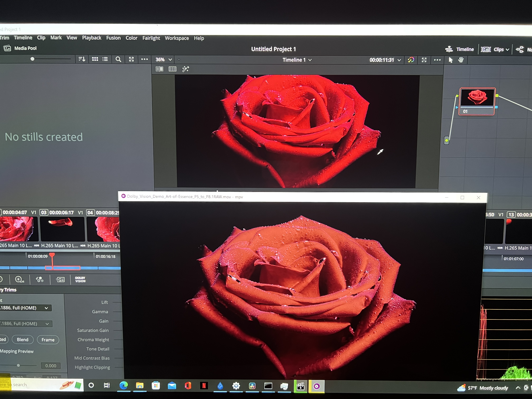This screenshot has height=399, width=532.
Task: Select clip 13 thumbnail on the right
Action: pos(518,231)
